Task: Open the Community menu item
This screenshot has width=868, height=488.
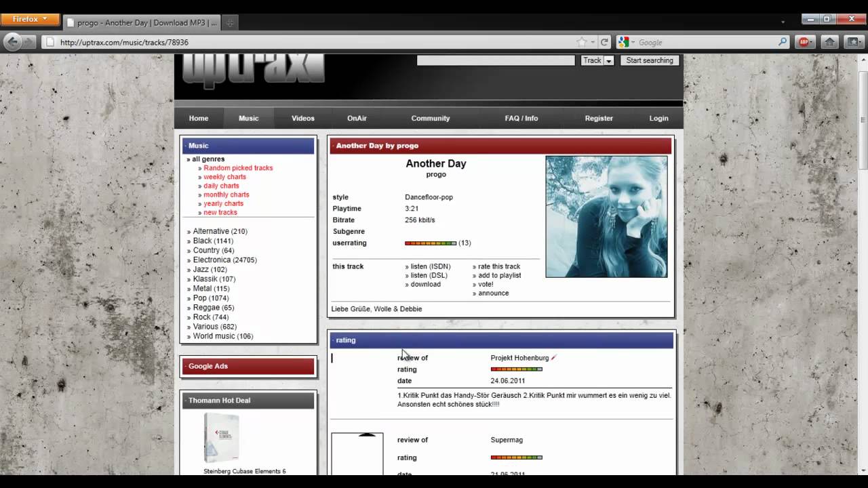Action: (431, 118)
